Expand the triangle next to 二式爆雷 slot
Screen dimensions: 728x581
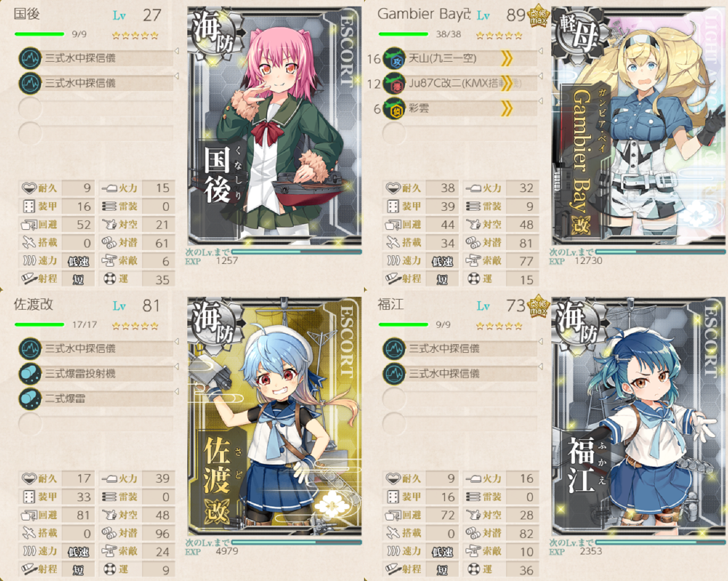(x=177, y=392)
